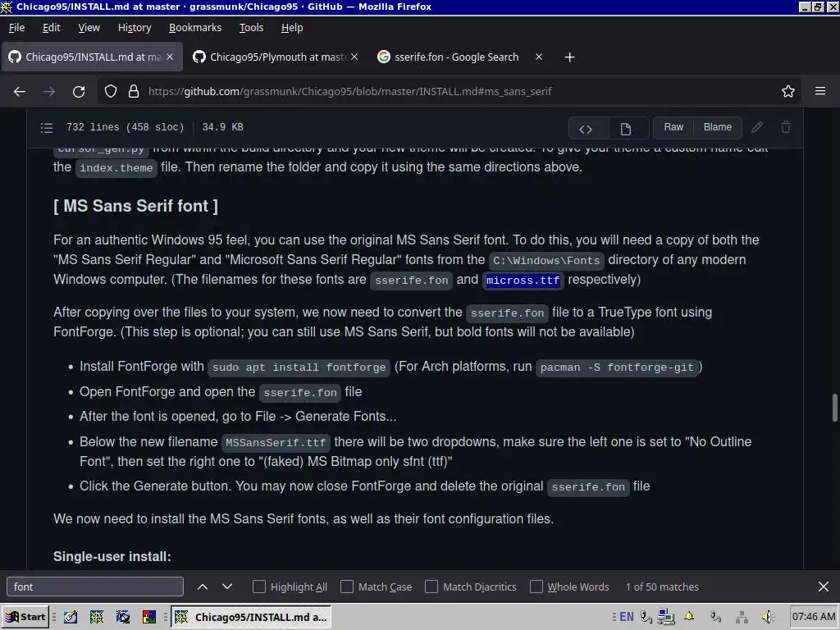Display the rendered file view
Viewport: 840px width, 630px height.
[x=626, y=129]
